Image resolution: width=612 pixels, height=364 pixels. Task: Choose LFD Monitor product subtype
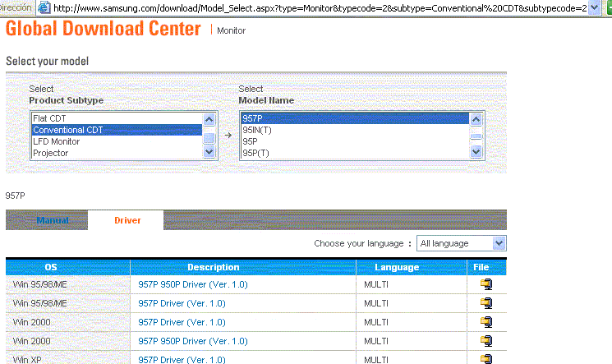click(117, 141)
